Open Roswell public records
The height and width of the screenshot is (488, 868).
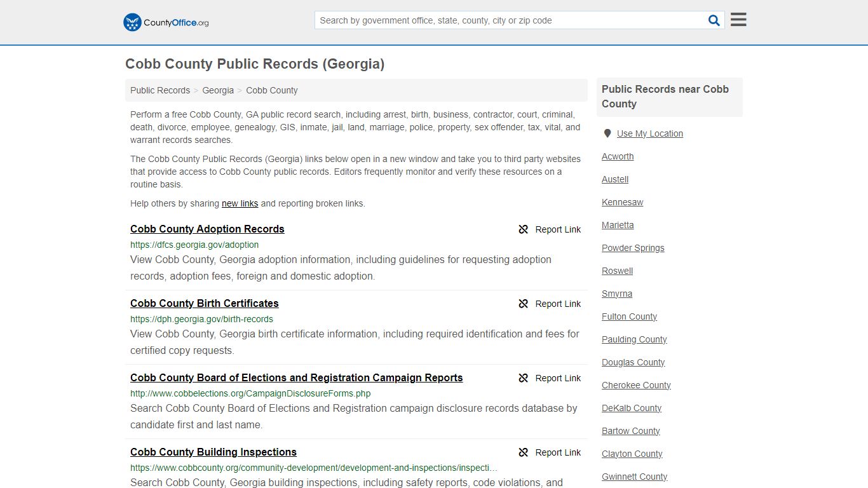(x=618, y=271)
